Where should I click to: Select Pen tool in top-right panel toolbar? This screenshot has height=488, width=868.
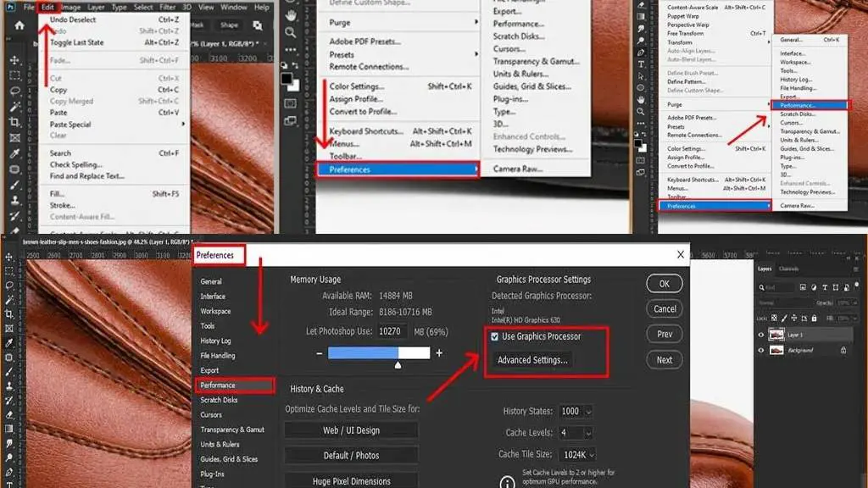pos(641,53)
